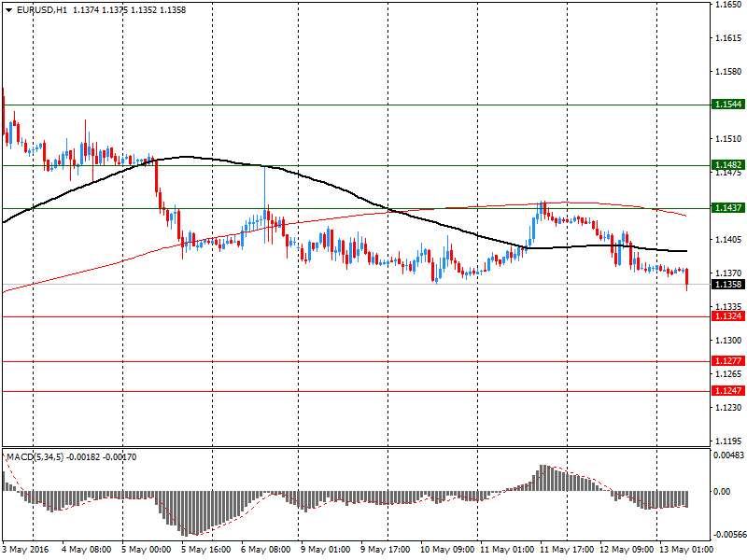Click the MACD scale 0.00483 label

(x=729, y=455)
